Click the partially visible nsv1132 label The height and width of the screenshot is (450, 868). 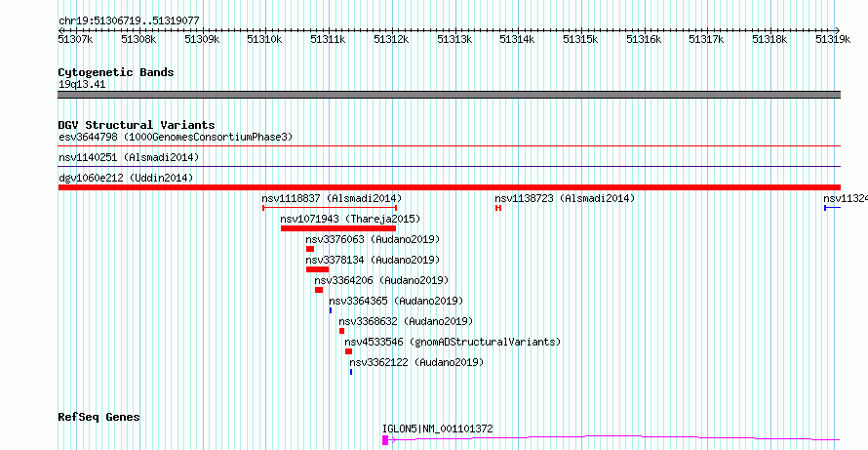[x=845, y=198]
